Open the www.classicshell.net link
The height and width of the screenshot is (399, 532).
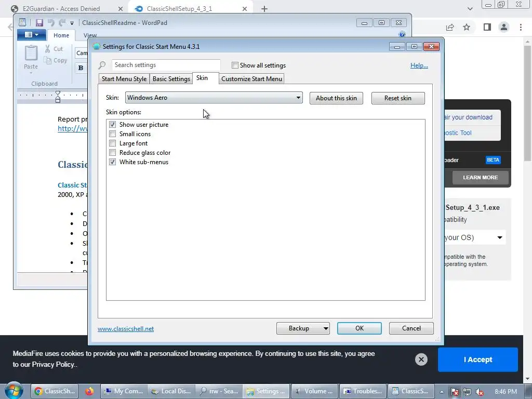[x=126, y=329]
